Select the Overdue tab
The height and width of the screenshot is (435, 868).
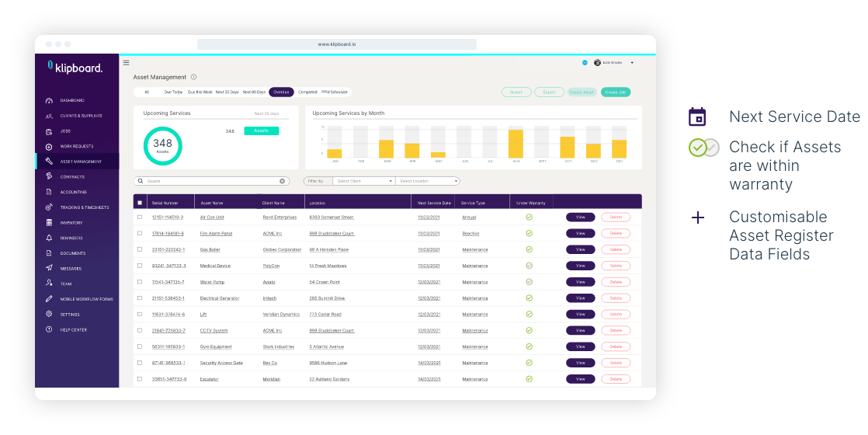coord(281,92)
